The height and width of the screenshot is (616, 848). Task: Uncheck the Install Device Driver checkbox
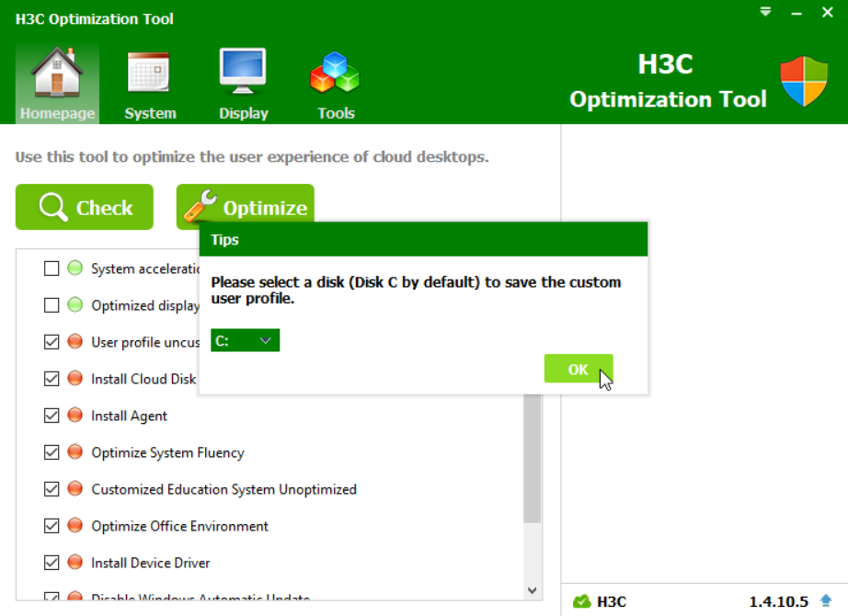click(x=52, y=563)
